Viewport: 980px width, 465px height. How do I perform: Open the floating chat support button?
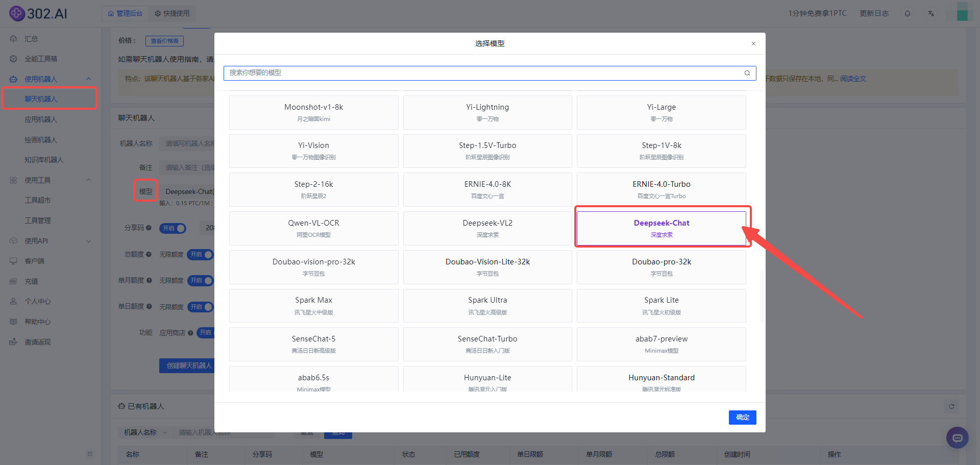click(x=958, y=437)
